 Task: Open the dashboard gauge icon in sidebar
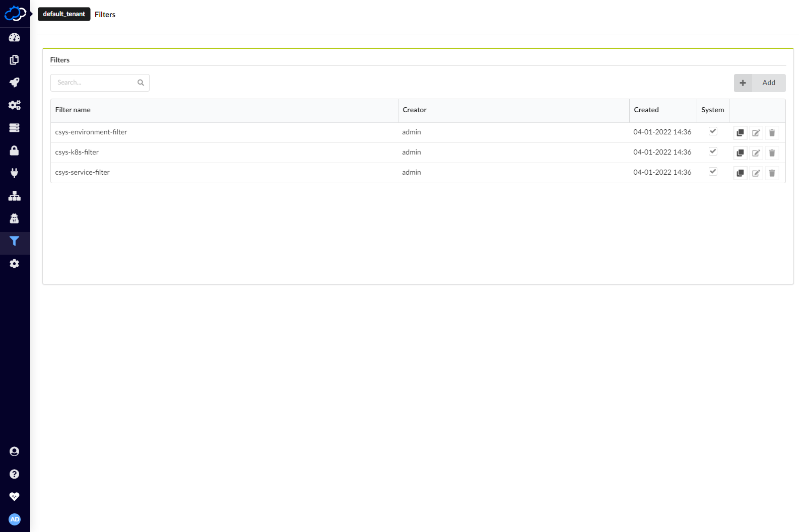(15, 37)
